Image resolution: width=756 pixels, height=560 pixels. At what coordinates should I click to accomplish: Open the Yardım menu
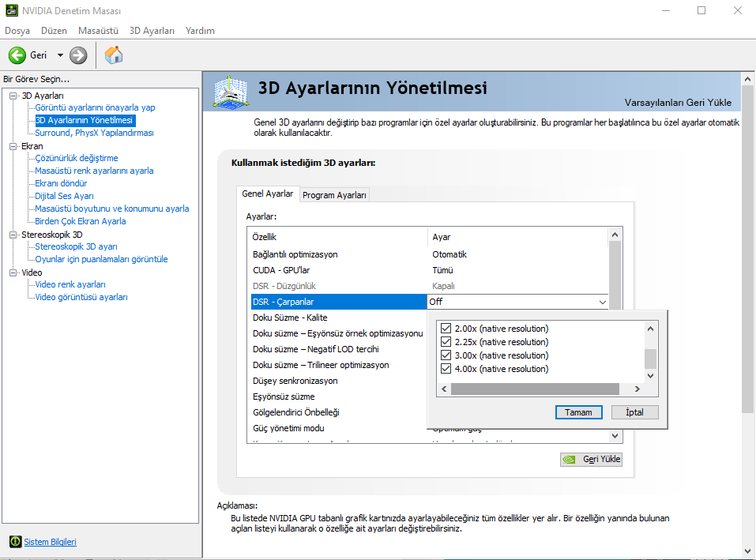[x=200, y=31]
